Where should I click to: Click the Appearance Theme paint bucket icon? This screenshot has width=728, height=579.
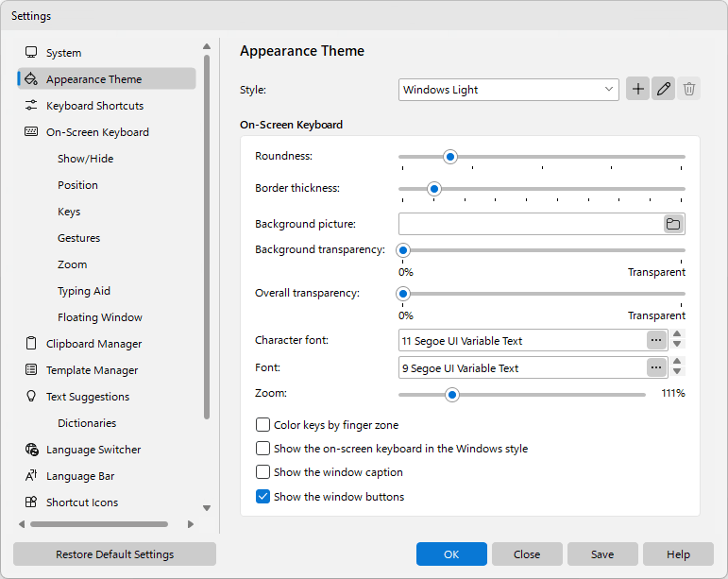tap(31, 79)
